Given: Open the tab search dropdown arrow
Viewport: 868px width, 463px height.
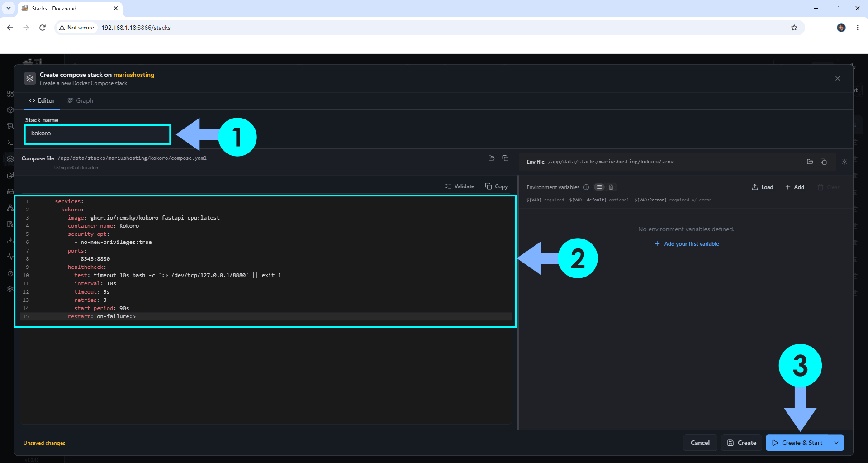Looking at the screenshot, I should [x=8, y=8].
